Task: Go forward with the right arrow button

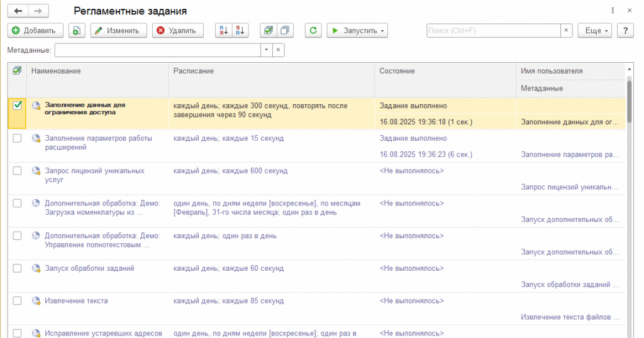Action: pos(38,11)
